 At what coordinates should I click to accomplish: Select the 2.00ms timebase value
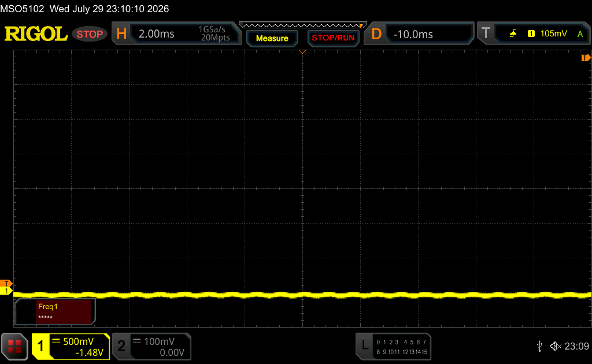[156, 34]
